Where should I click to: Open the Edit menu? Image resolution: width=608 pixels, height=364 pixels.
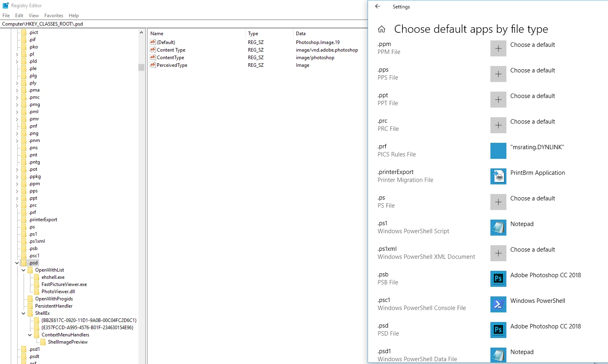[19, 16]
